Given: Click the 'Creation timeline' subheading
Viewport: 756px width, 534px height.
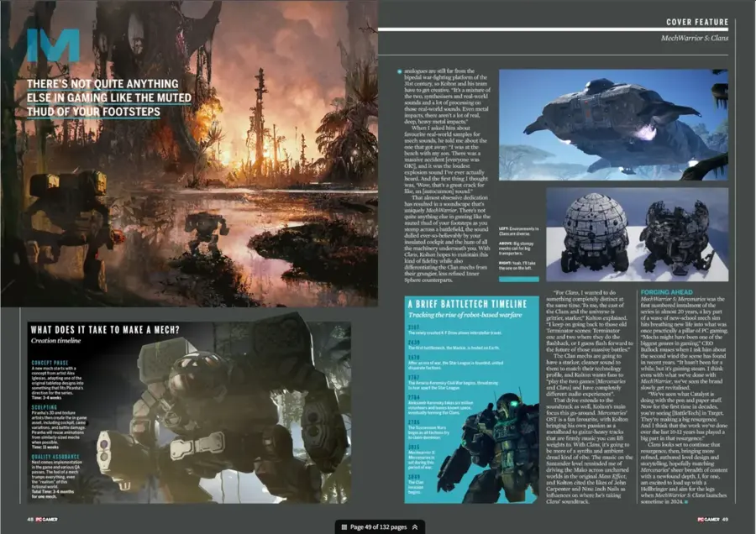Looking at the screenshot, I should click(x=56, y=341).
